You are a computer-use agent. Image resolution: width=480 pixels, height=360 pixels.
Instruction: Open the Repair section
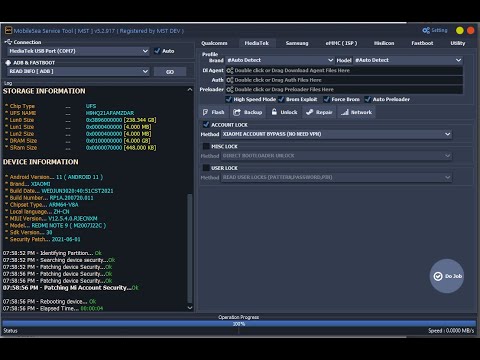pyautogui.click(x=319, y=112)
